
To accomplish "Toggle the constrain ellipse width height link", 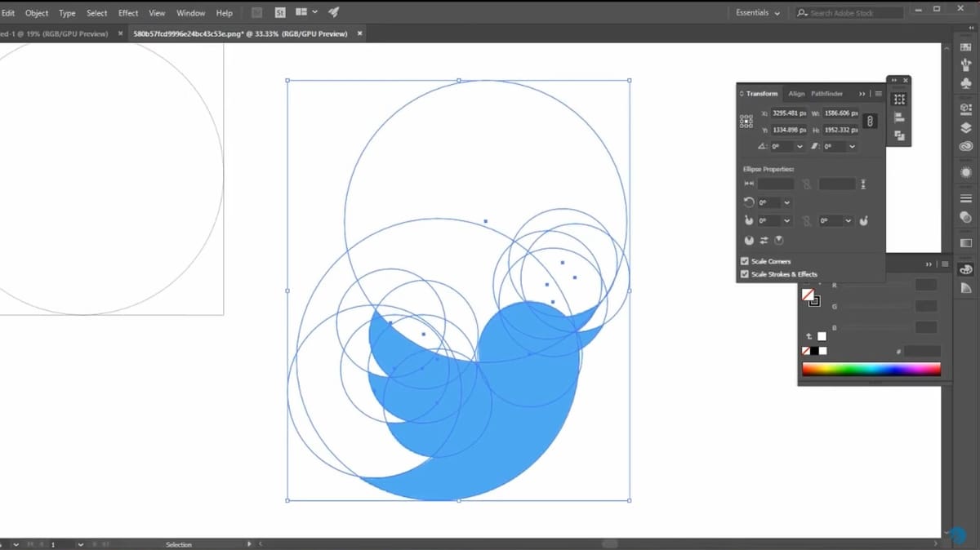I will [807, 184].
